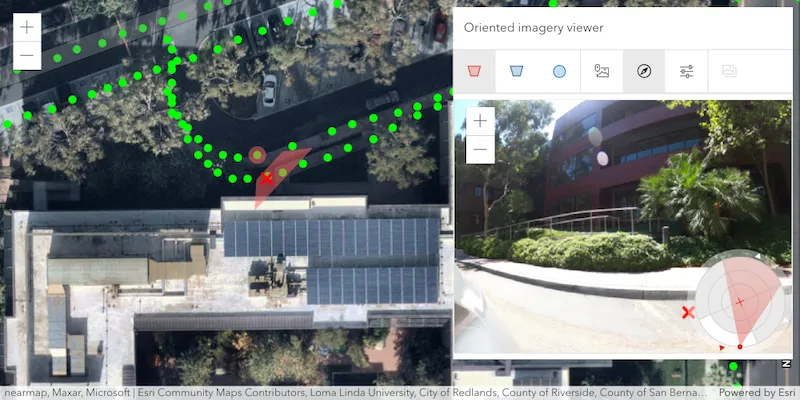Open the map-image location tool icon
Viewport: 800px width, 400px height.
point(602,71)
